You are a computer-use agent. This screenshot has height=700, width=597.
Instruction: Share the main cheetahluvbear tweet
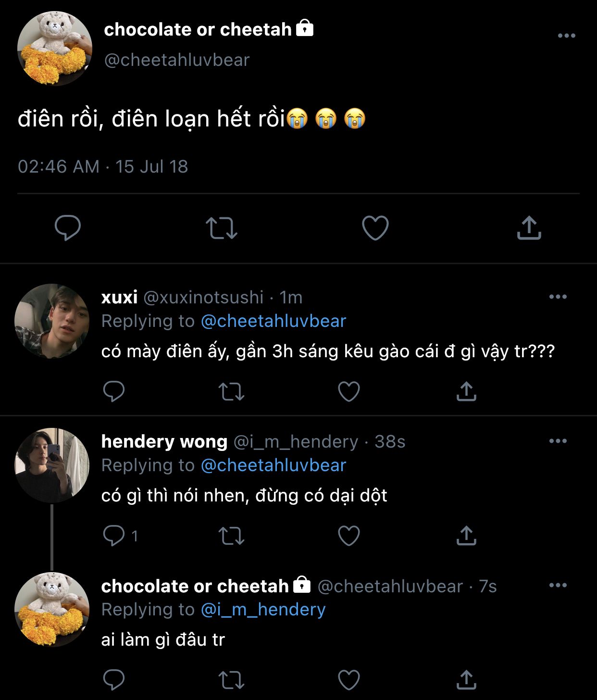[529, 228]
